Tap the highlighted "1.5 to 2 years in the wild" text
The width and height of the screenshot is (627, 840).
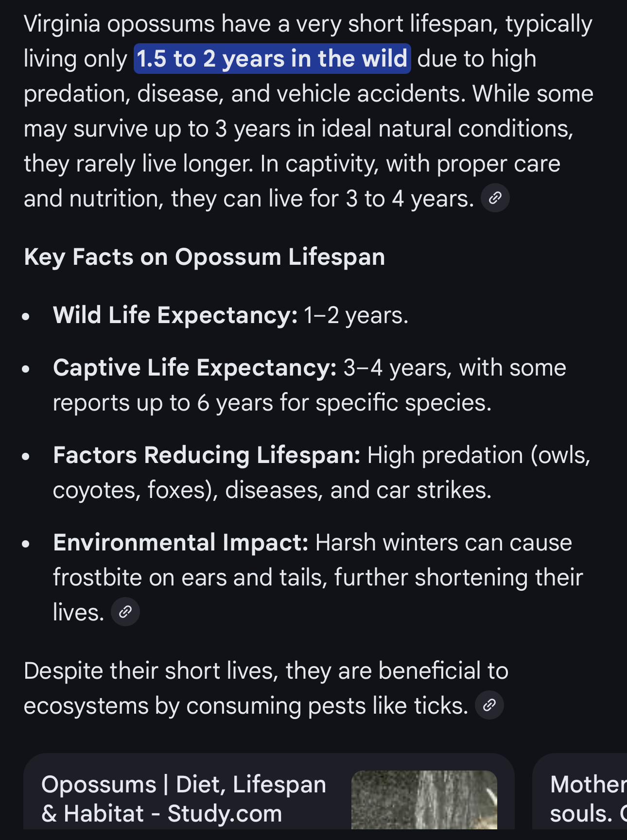tap(272, 59)
